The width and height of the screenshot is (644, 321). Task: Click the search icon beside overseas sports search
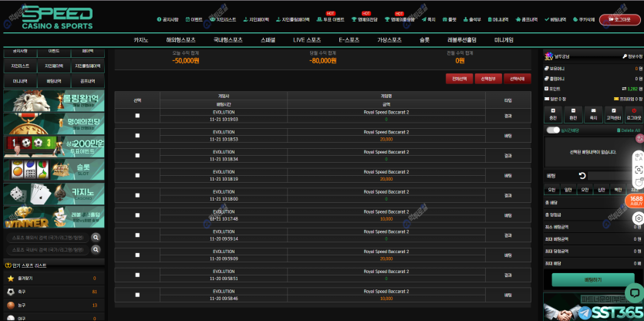(x=96, y=238)
